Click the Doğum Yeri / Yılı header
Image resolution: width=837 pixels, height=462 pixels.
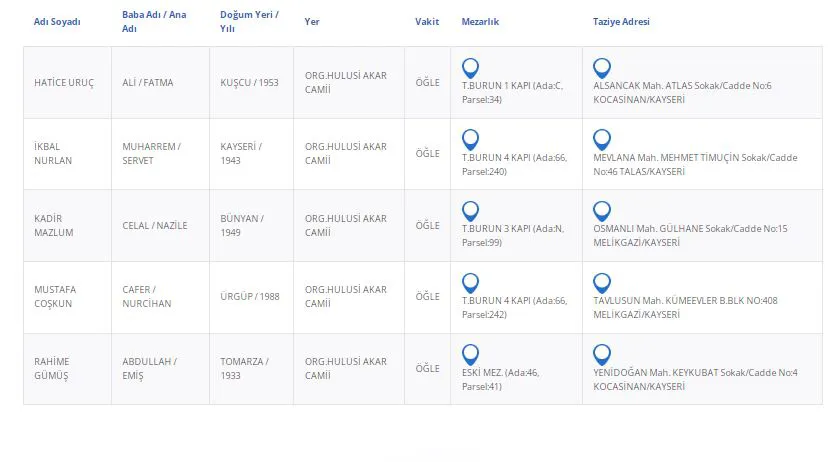(x=249, y=21)
